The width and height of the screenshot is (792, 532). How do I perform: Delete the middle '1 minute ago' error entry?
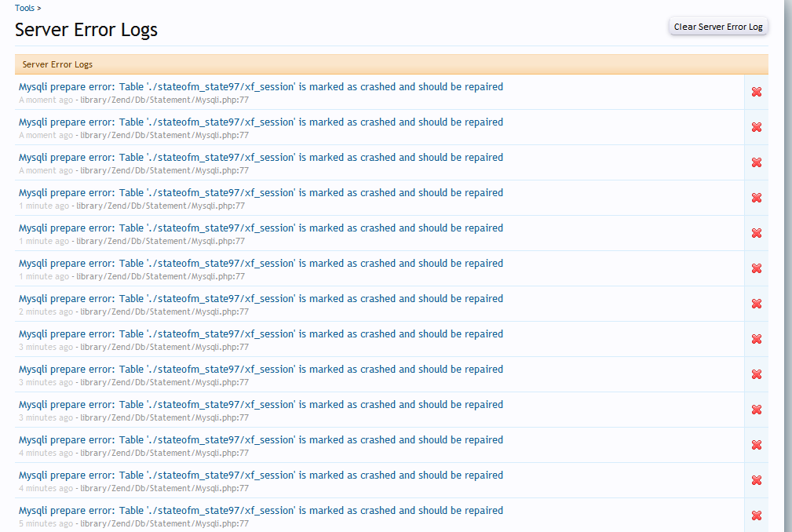coord(756,233)
